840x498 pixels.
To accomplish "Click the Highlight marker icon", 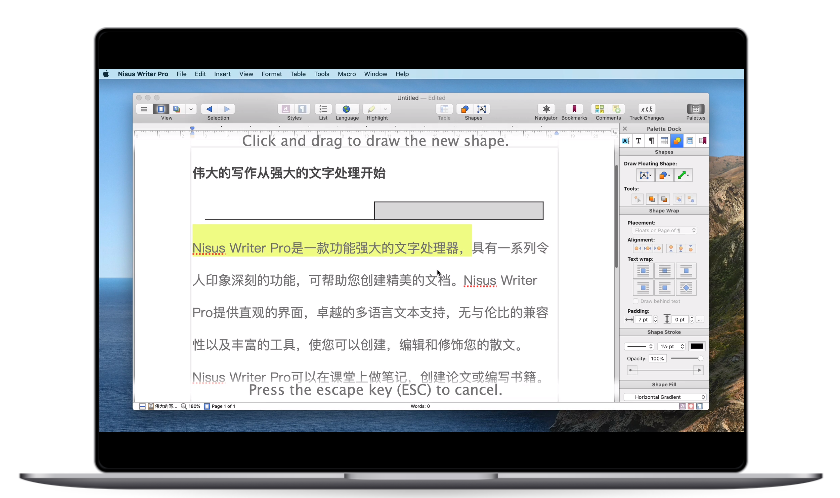I will point(371,109).
